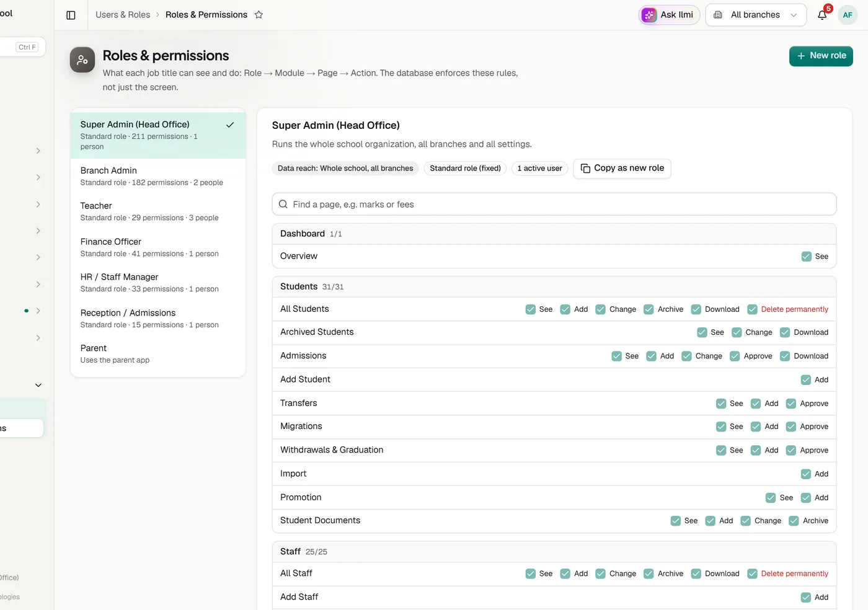Toggle the sidebar panel icon
The height and width of the screenshot is (610, 868).
(x=71, y=15)
